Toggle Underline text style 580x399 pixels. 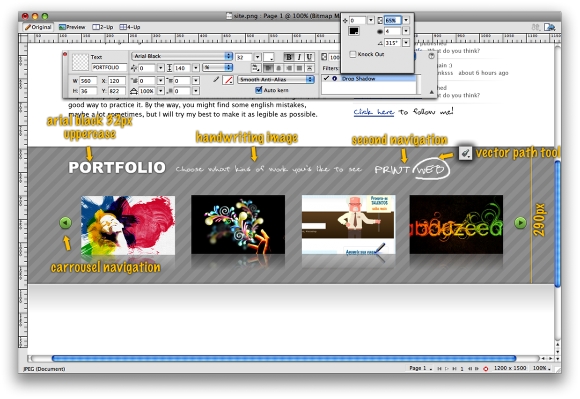pyautogui.click(x=309, y=57)
